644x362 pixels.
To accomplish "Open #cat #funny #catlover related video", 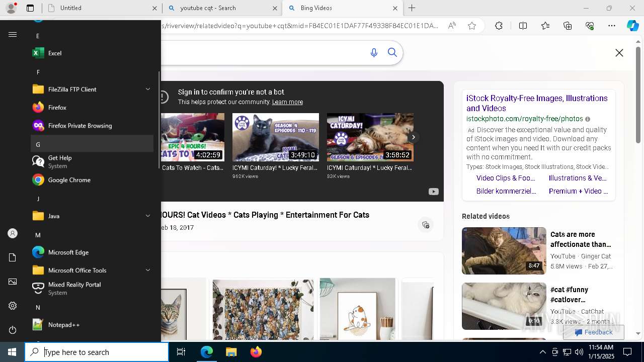I will tap(504, 306).
